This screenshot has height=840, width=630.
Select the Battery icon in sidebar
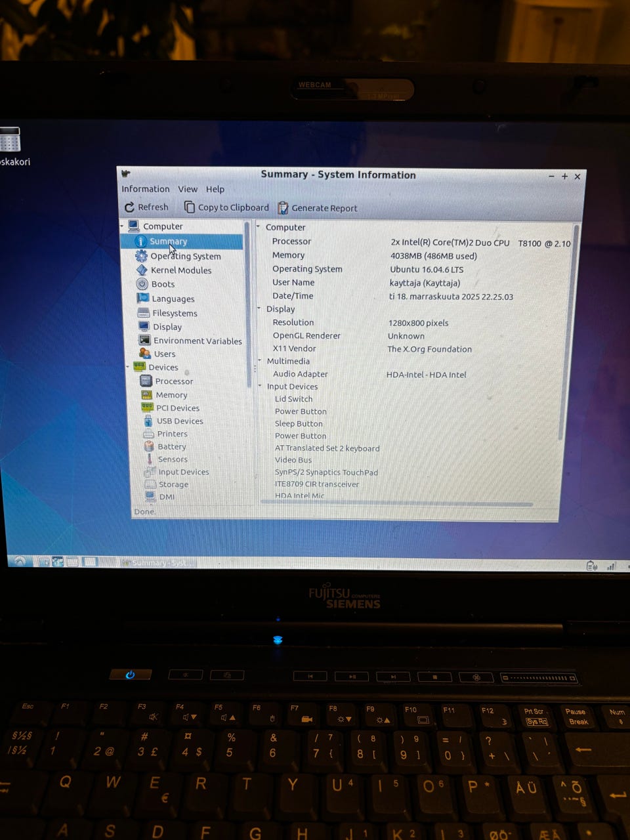point(149,446)
